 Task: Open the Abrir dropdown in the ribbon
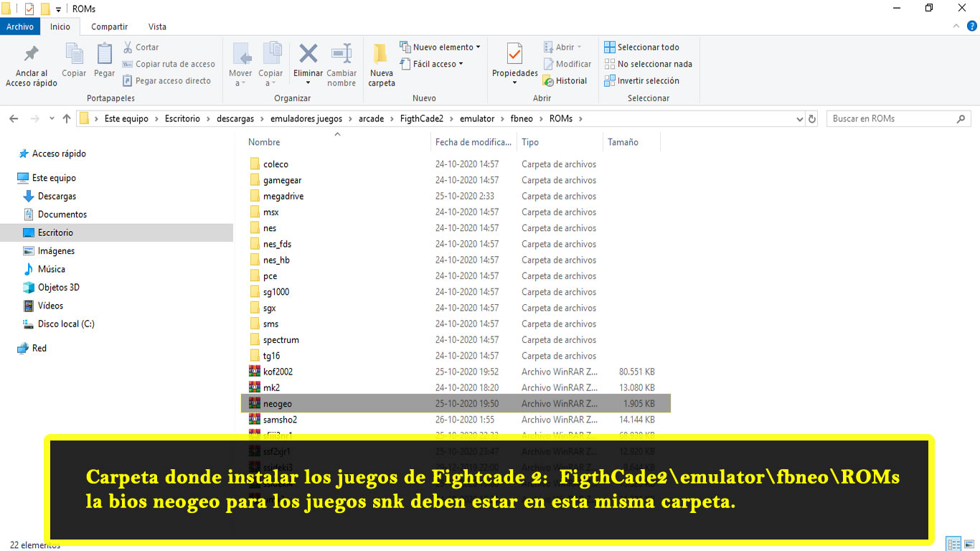(x=562, y=47)
